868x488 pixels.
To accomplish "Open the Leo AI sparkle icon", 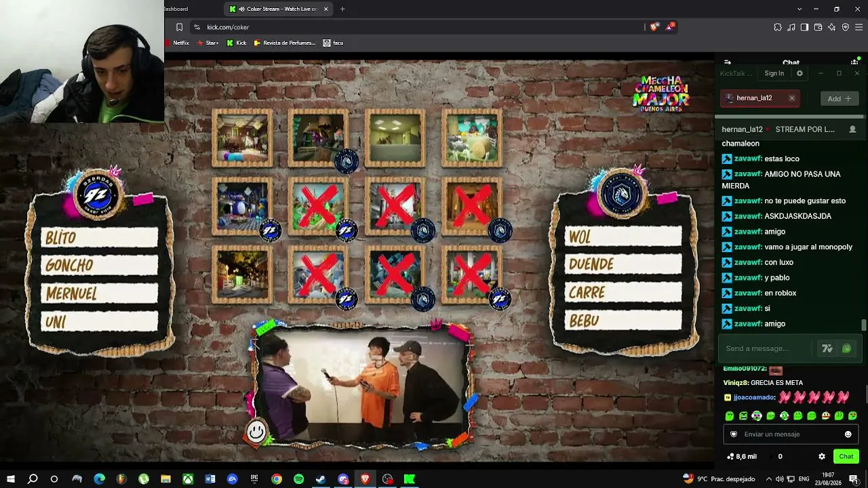I will click(832, 27).
